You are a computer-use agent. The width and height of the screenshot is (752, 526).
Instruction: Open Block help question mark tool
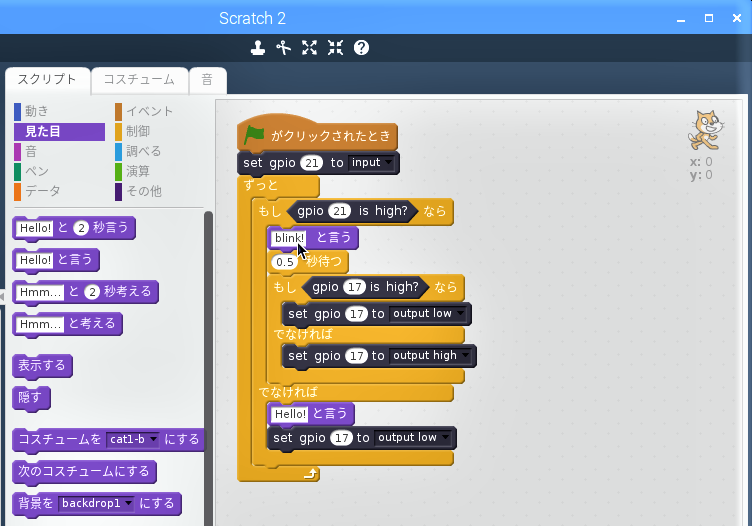tap(361, 47)
